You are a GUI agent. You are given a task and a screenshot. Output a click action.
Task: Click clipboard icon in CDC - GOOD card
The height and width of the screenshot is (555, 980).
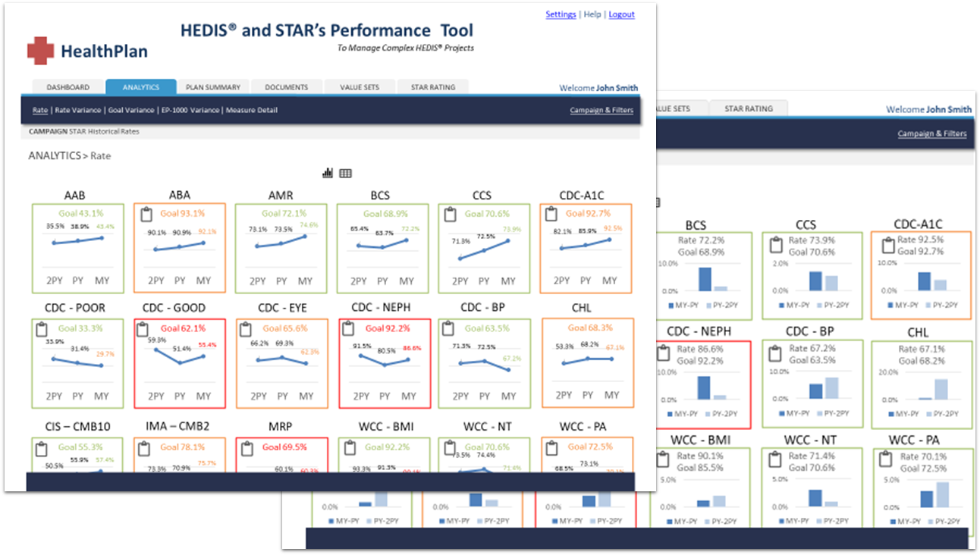click(143, 330)
